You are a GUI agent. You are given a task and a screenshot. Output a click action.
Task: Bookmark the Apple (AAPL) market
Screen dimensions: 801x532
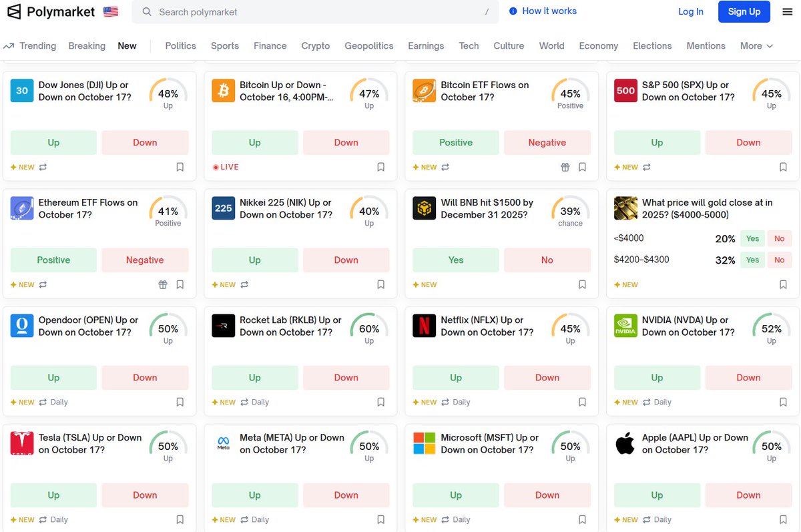click(x=783, y=519)
